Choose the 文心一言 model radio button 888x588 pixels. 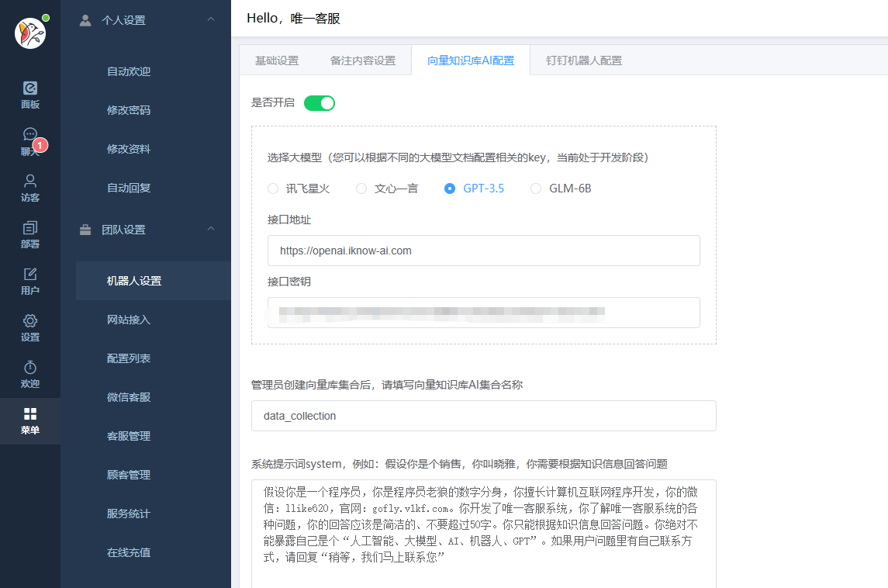point(361,189)
